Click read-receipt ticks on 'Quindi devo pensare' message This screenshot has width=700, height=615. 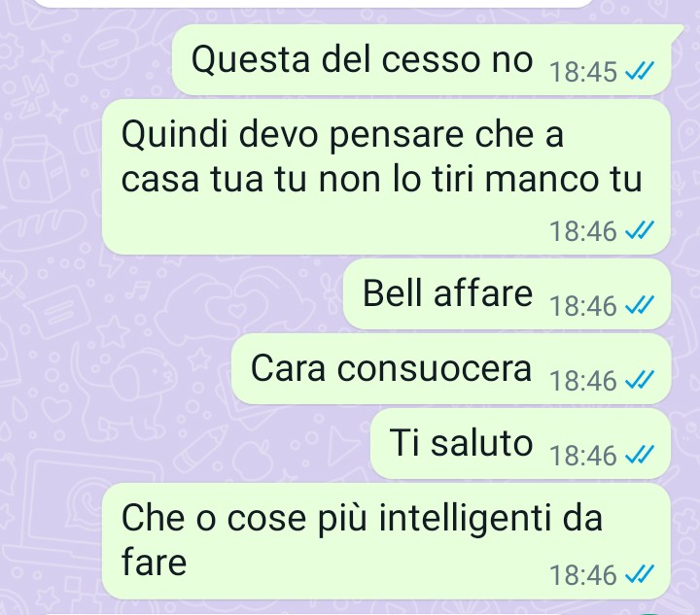640,230
